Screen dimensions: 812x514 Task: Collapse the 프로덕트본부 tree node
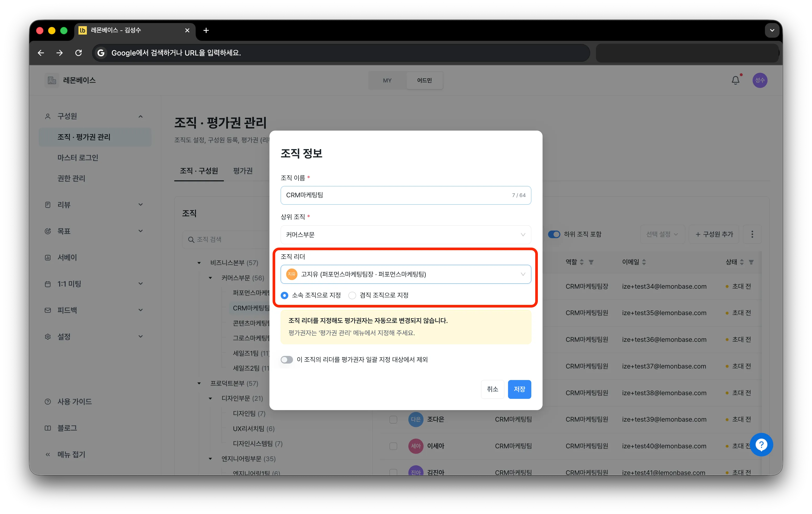(x=199, y=383)
